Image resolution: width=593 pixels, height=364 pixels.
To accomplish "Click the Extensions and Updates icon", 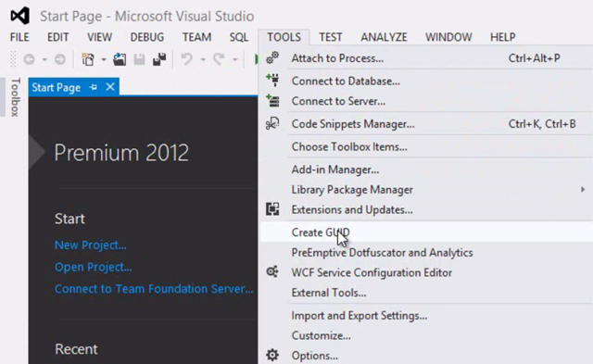I will tap(272, 209).
